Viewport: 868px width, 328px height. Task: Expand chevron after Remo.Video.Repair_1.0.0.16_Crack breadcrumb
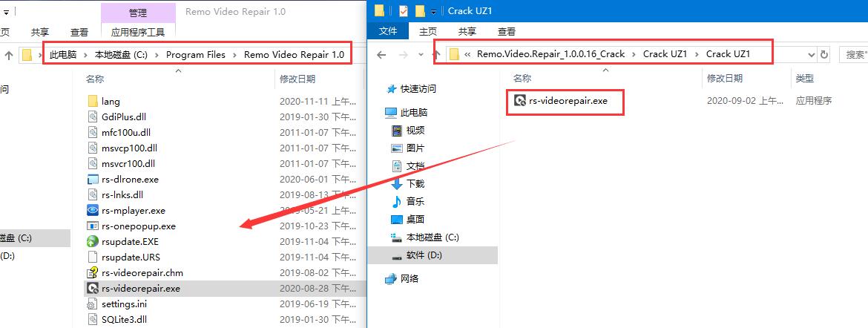[x=634, y=54]
